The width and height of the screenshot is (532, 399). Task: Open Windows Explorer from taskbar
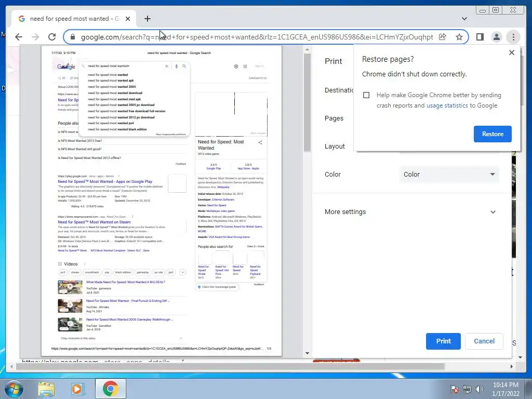[46, 389]
